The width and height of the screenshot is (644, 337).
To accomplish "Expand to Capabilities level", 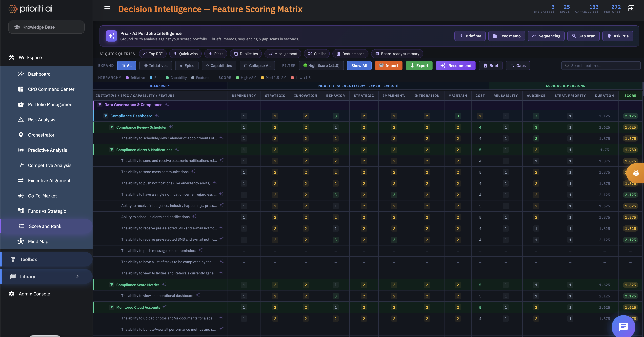I will [219, 65].
